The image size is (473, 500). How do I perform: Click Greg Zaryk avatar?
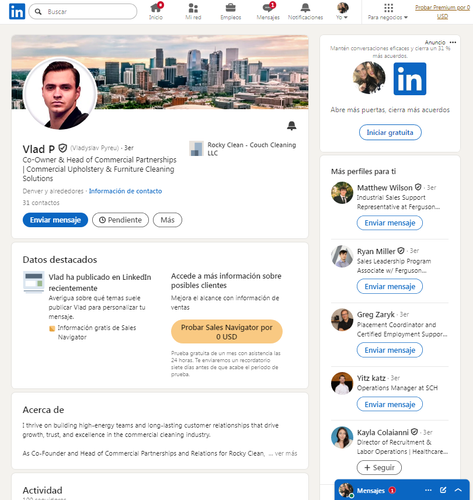click(x=342, y=320)
